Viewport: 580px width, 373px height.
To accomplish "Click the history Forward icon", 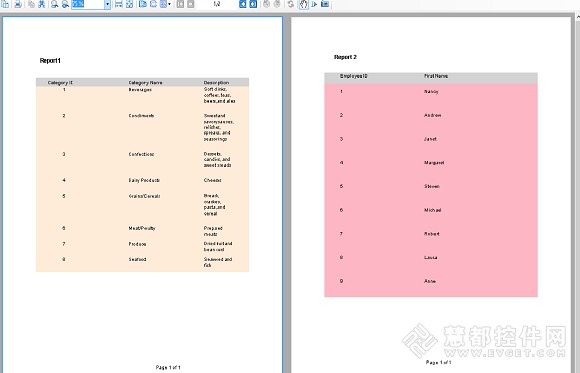I will coord(277,4).
